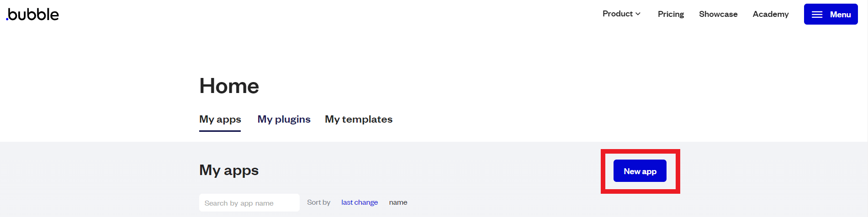Screen dimensions: 868x217
Task: Open the Showcase link
Action: coord(718,14)
